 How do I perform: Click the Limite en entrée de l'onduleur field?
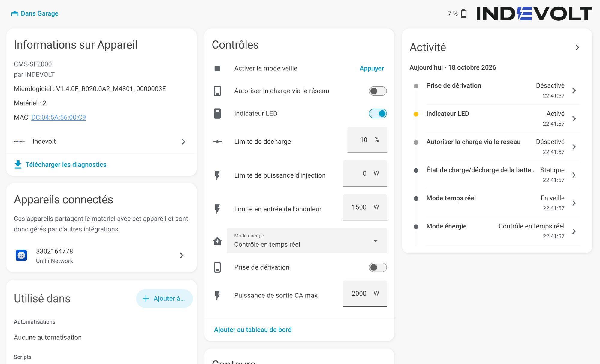pyautogui.click(x=365, y=207)
